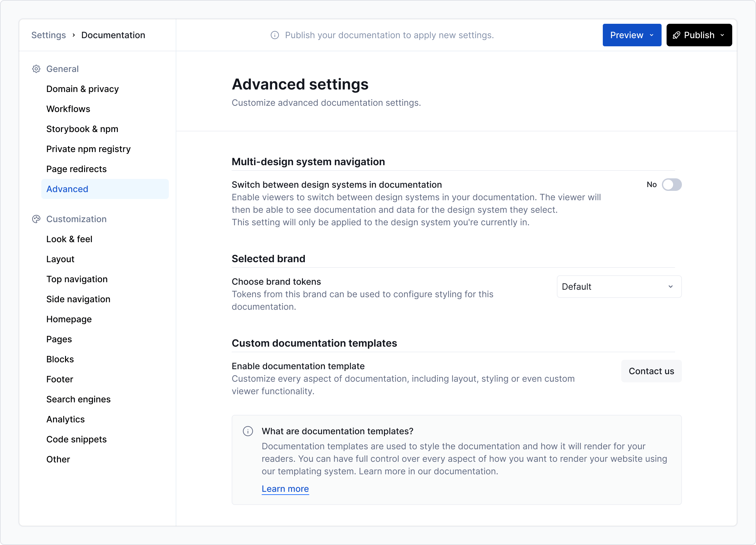Click 'Choose brand tokens' label
The image size is (756, 545).
276,282
